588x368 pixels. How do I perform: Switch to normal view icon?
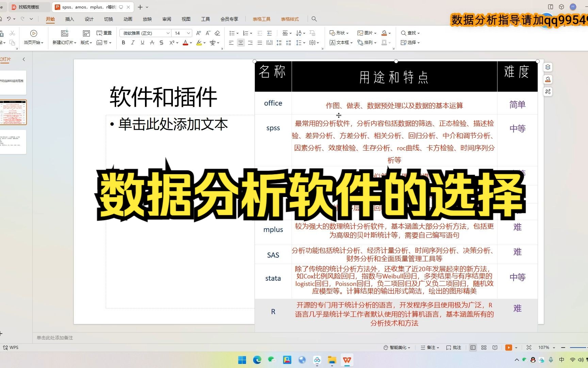[x=473, y=348]
